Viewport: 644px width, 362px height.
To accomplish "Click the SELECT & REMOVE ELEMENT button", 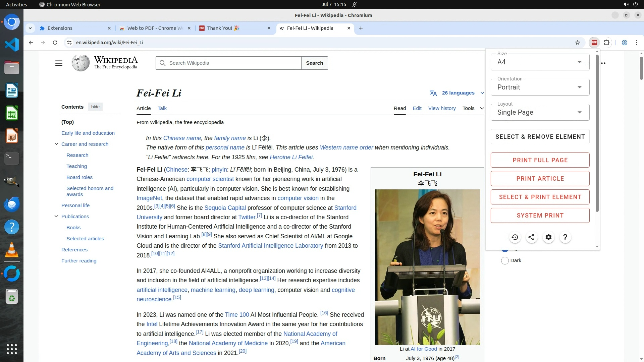I will (x=540, y=137).
